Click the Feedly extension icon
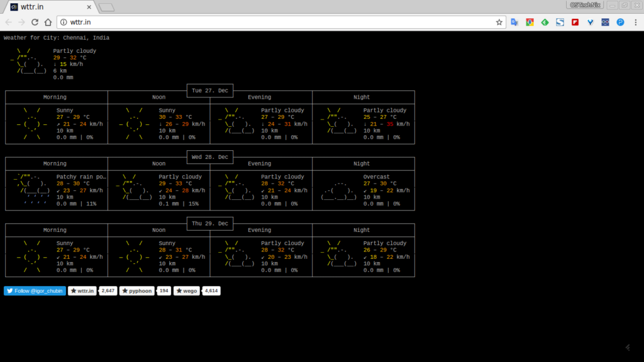Viewport: 644px width, 362px height. click(x=545, y=22)
